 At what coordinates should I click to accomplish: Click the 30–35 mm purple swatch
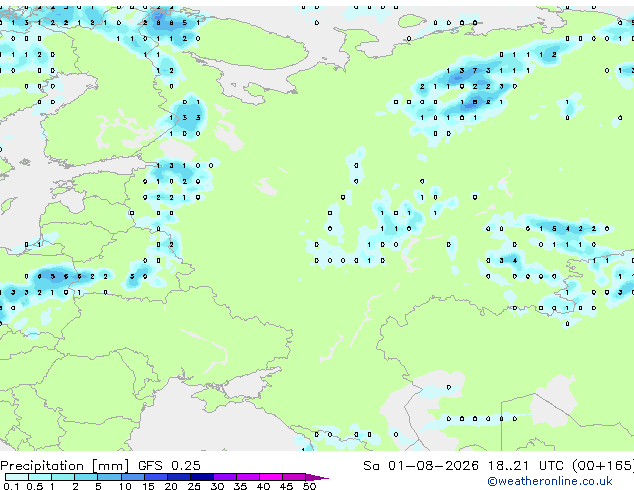pos(224,477)
